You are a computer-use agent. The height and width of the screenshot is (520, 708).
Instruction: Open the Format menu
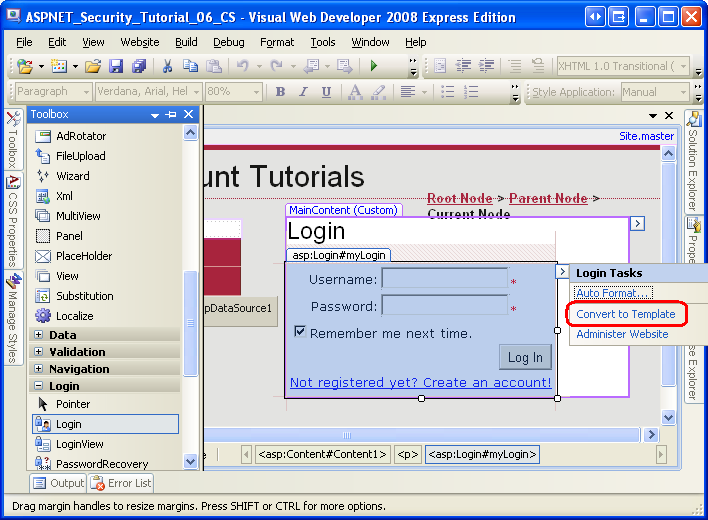click(277, 42)
